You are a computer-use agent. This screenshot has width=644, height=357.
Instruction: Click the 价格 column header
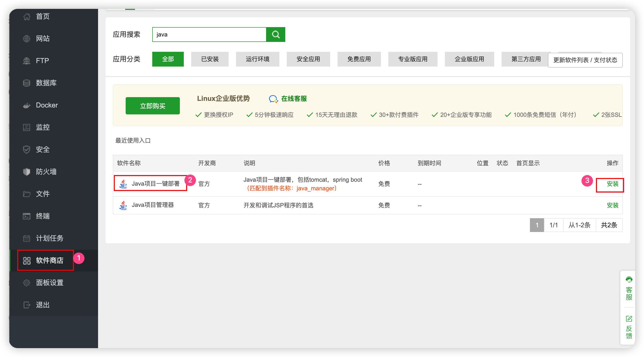tap(384, 163)
